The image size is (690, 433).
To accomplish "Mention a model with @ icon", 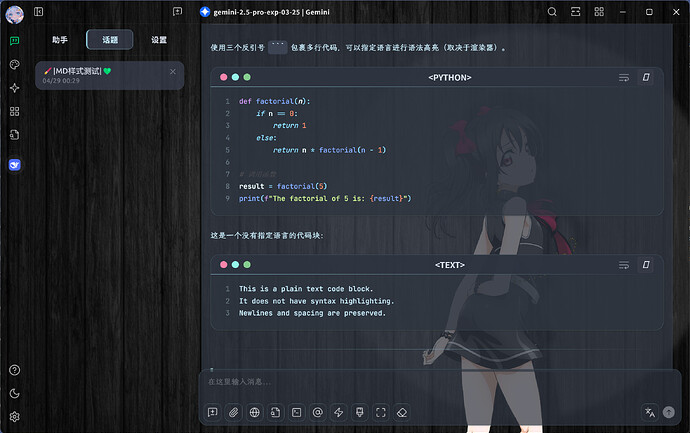I will [x=318, y=412].
